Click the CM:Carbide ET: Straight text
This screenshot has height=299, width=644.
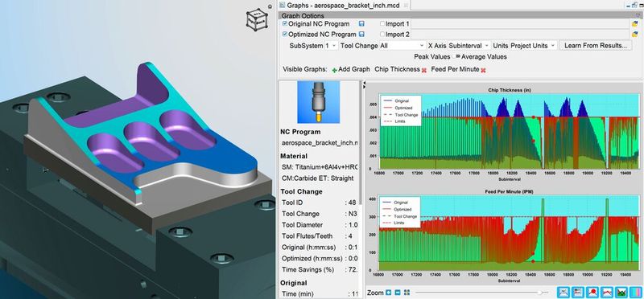317,178
